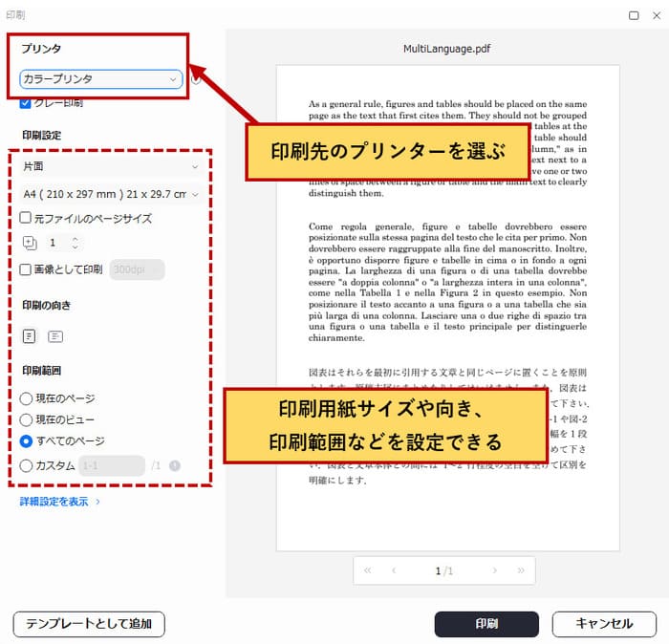Image resolution: width=669 pixels, height=644 pixels.
Task: Click the 印刷 print button
Action: [x=486, y=624]
